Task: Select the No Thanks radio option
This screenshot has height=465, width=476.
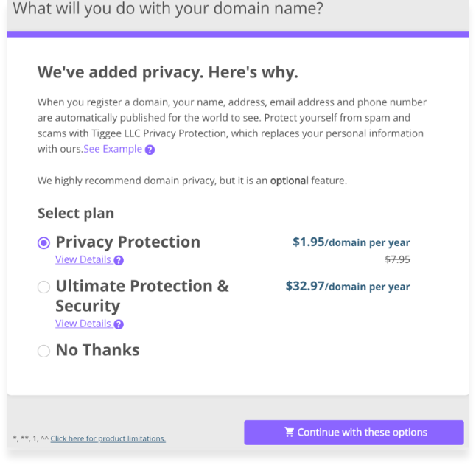Action: pos(43,352)
